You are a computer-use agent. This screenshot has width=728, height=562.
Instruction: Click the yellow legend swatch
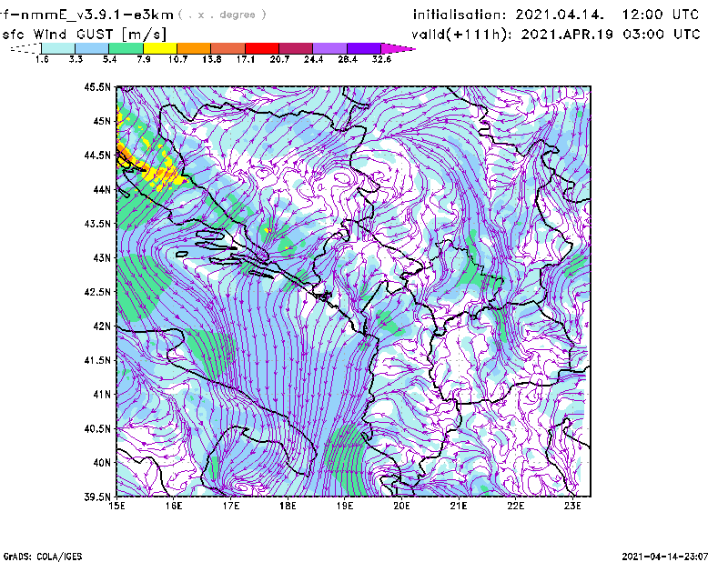pos(160,48)
